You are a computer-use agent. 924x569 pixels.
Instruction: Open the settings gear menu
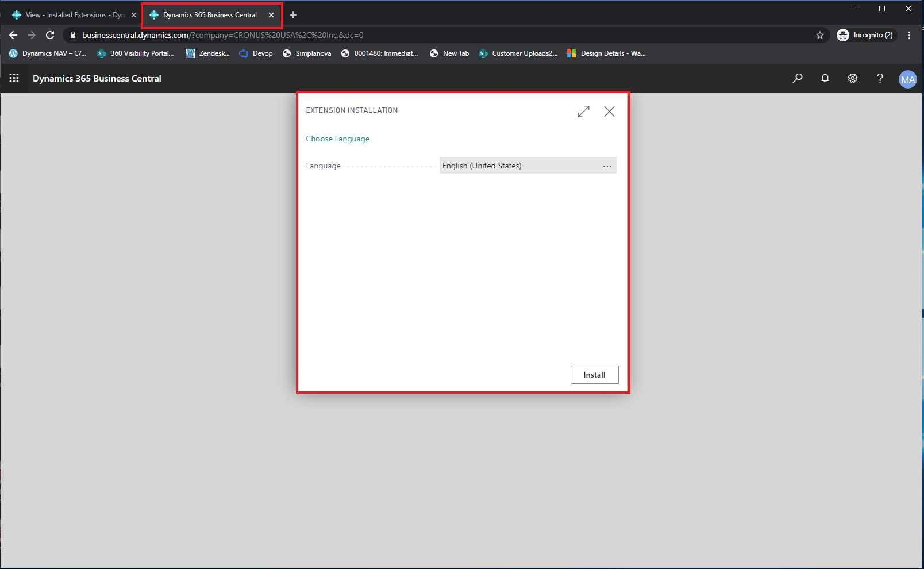(853, 78)
